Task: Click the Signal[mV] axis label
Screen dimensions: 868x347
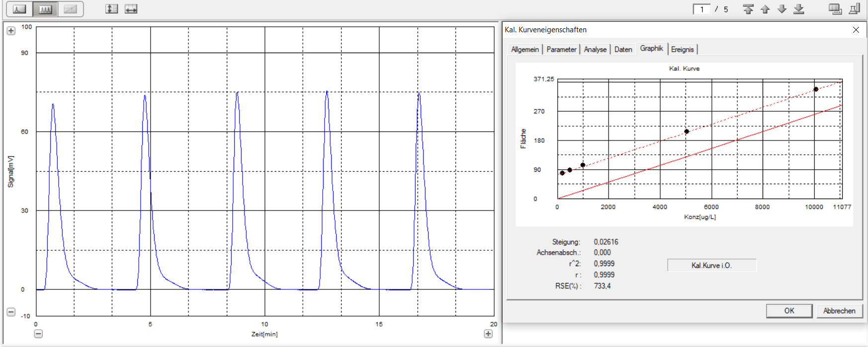Action: (10, 172)
